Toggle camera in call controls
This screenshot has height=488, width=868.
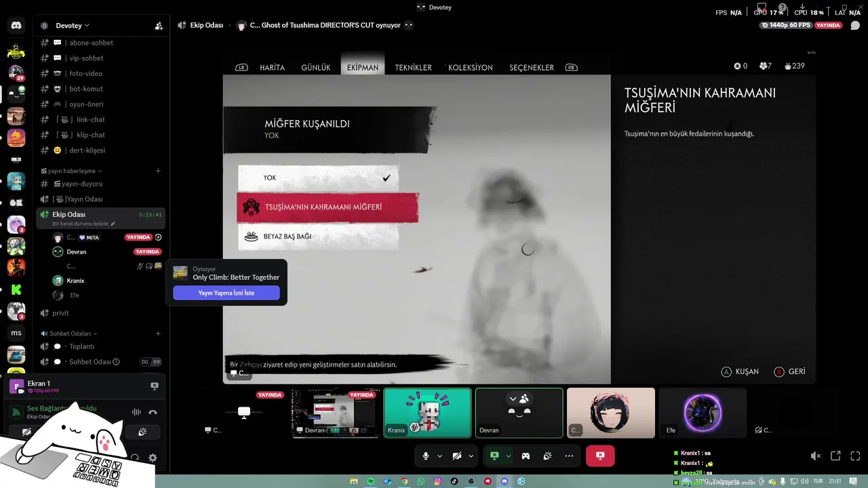click(456, 456)
